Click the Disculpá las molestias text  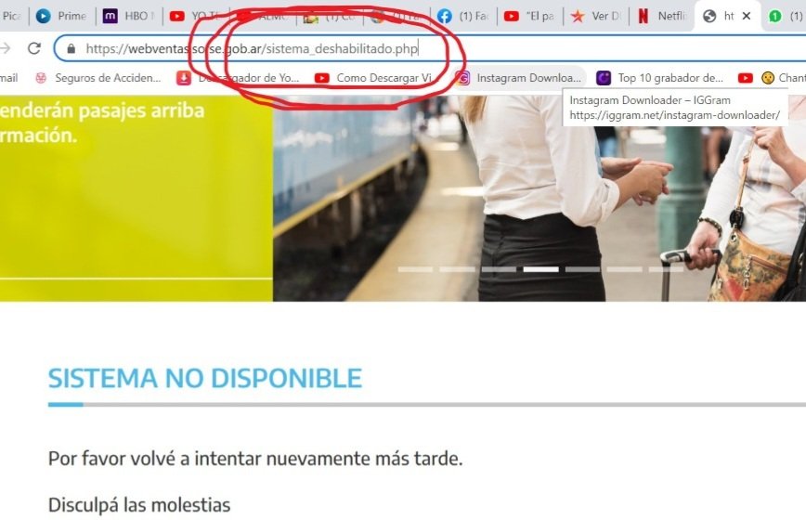(139, 505)
